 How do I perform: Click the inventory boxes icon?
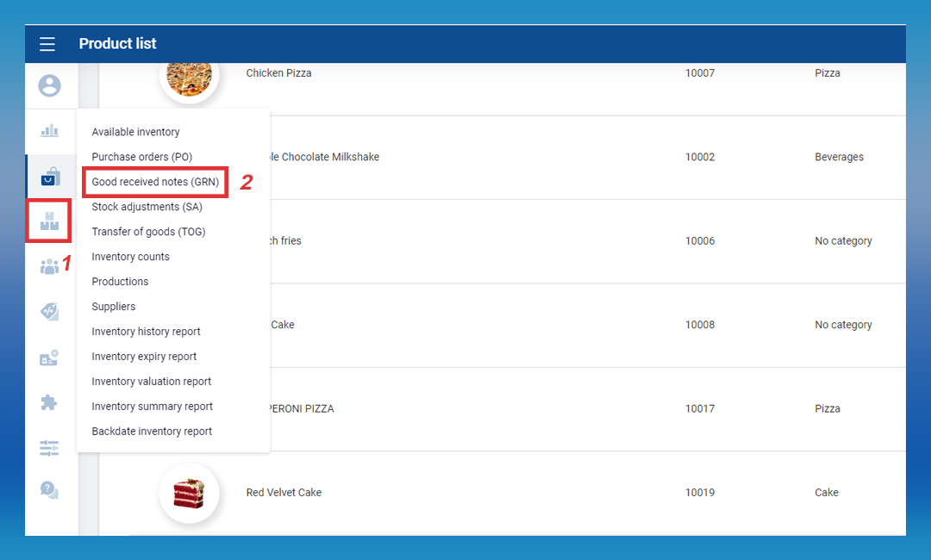pos(49,221)
